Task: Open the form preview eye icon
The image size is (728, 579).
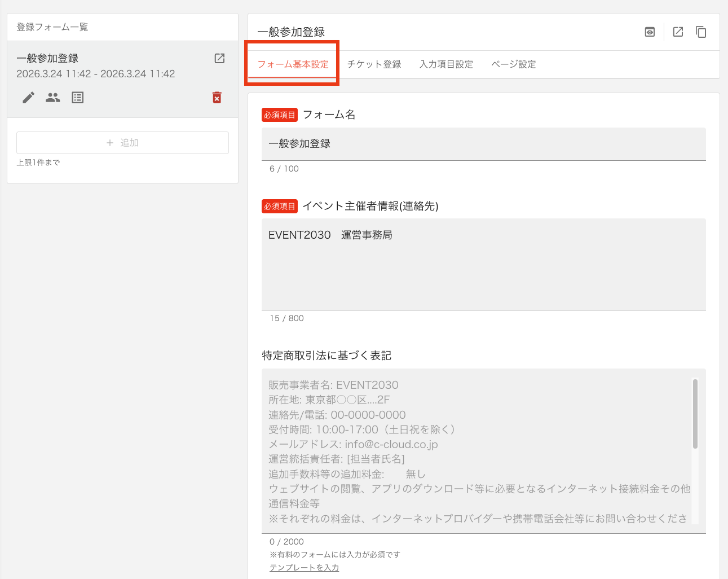Action: click(650, 32)
